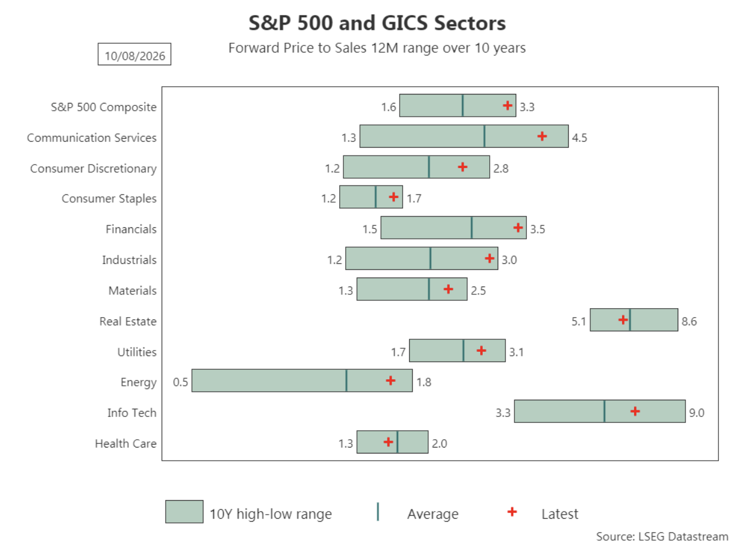Click the red plus marker on S&P 500 Composite
Viewport: 756px width, 554px height.
click(508, 105)
